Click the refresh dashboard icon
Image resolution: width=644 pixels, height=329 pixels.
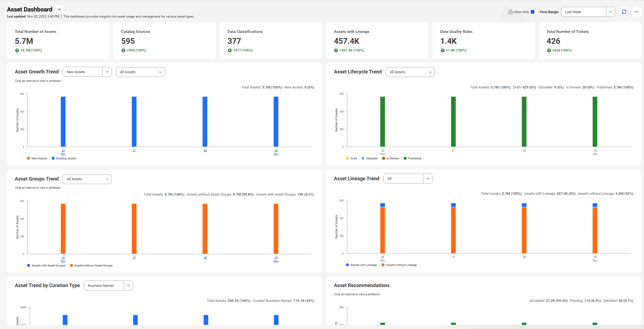coord(624,12)
